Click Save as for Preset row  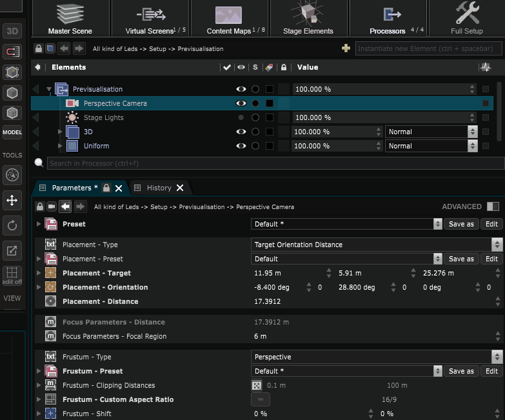click(x=461, y=224)
